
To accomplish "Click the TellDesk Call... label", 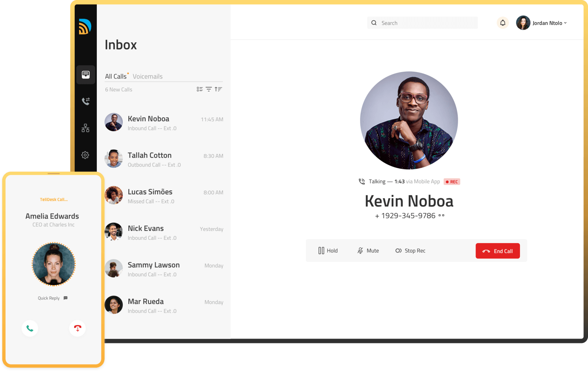I will coord(54,200).
